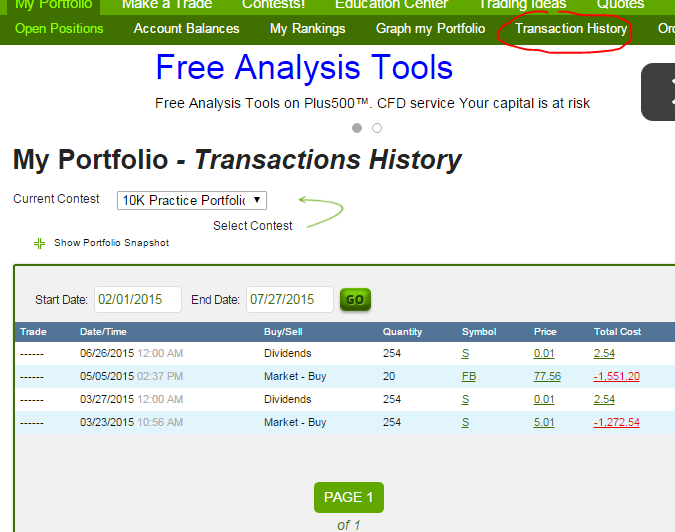Click the green plus Show Portfolio Snapshot icon

39,243
